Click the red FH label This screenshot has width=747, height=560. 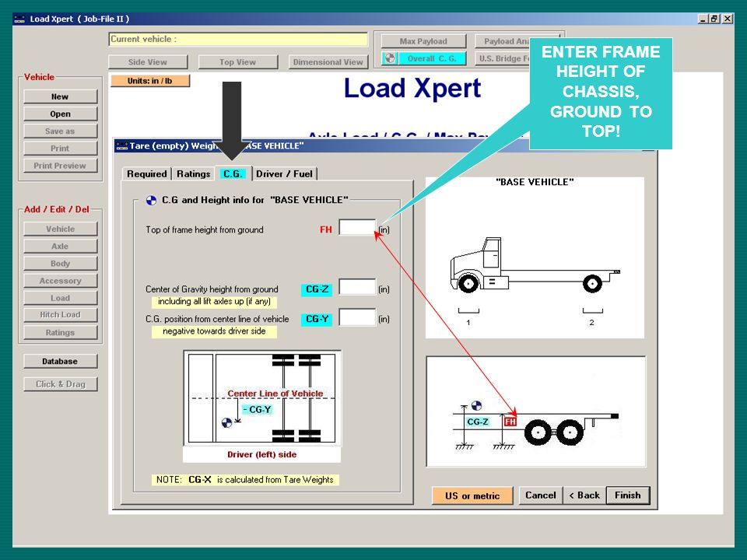pos(326,229)
